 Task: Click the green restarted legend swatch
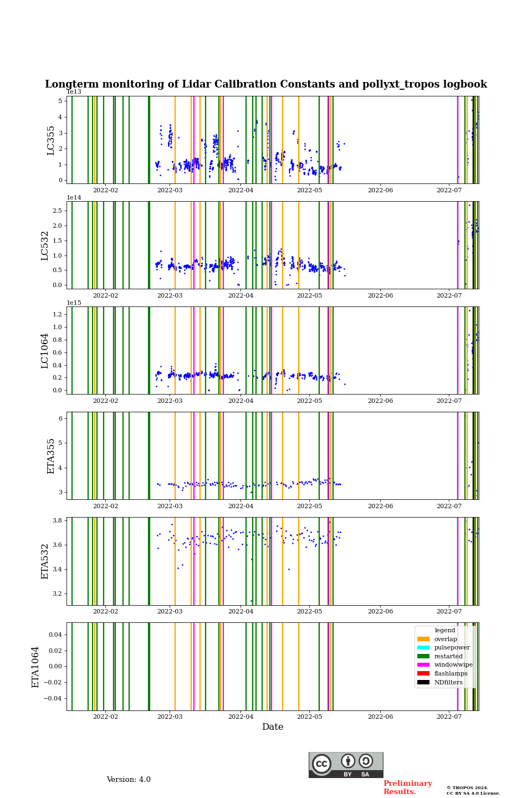(423, 656)
